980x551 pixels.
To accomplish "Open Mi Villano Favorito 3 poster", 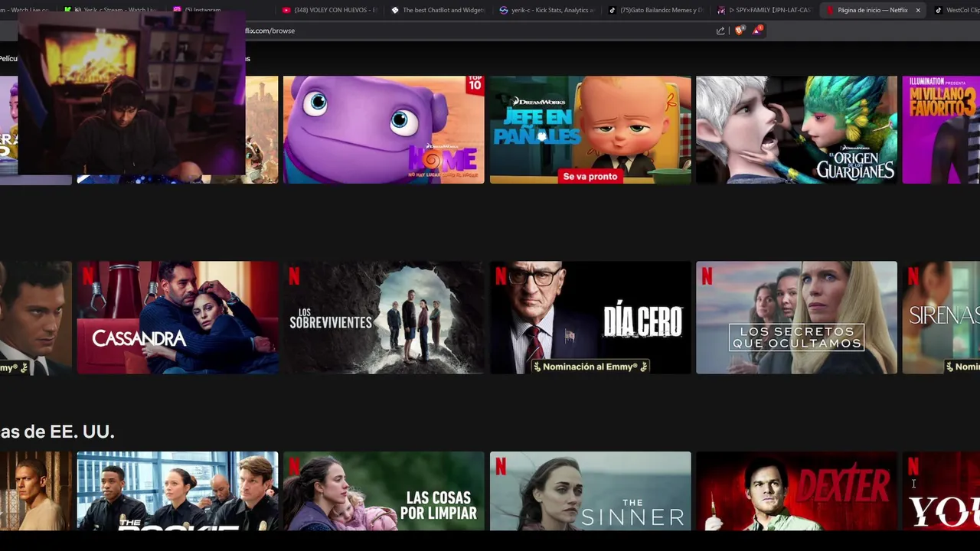I will 941,129.
